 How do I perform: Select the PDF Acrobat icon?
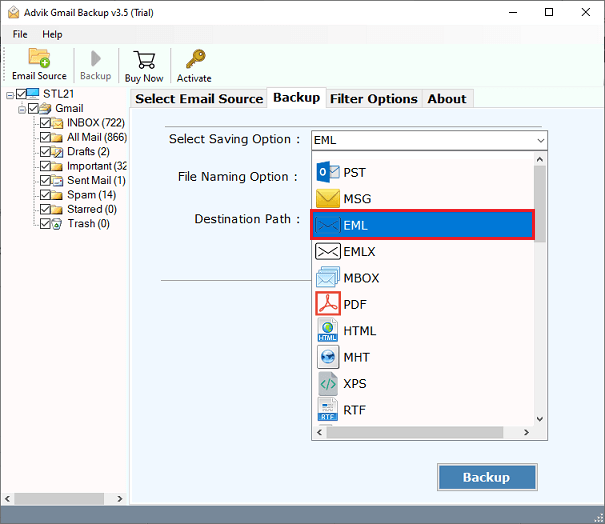pos(328,304)
